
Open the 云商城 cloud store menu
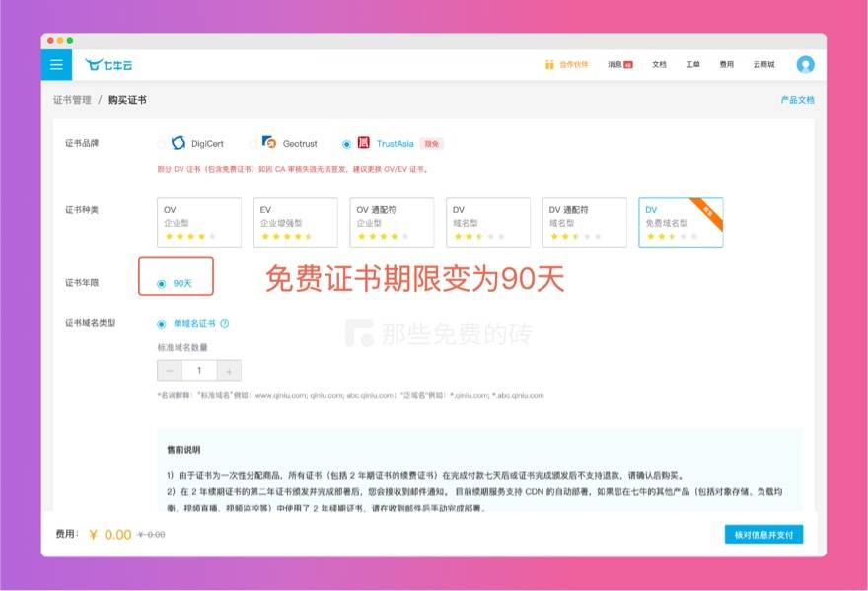[763, 65]
